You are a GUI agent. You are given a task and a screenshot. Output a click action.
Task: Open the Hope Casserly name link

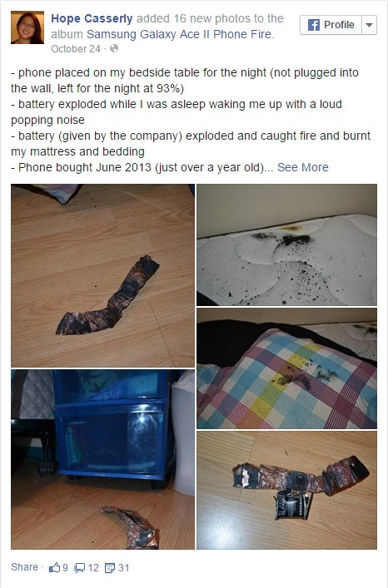[x=92, y=18]
